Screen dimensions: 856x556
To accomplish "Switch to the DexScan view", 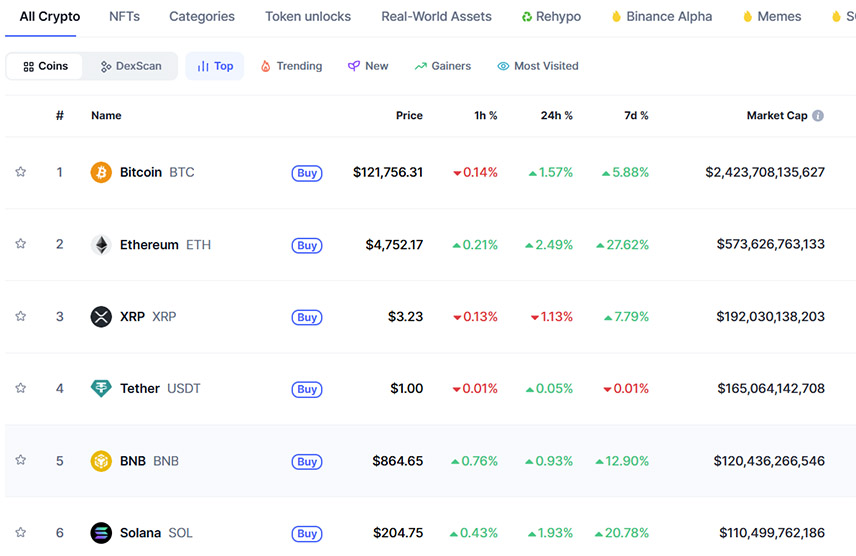I will point(131,66).
